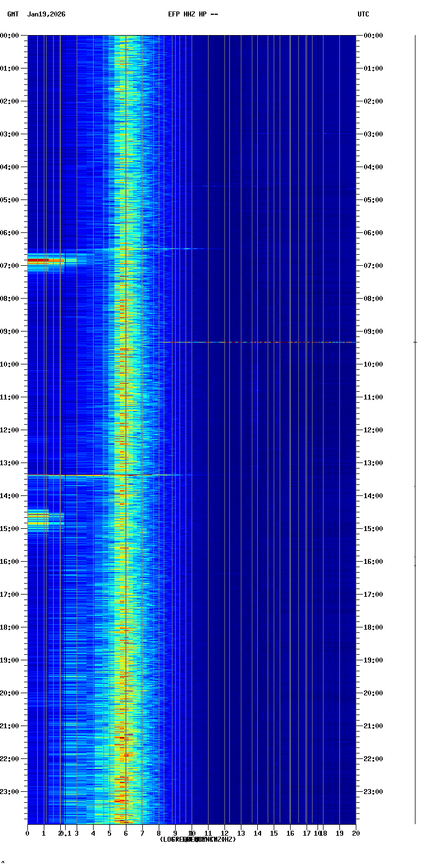Click the GMT label in top-left corner
This screenshot has width=439, height=868.
pyautogui.click(x=13, y=14)
